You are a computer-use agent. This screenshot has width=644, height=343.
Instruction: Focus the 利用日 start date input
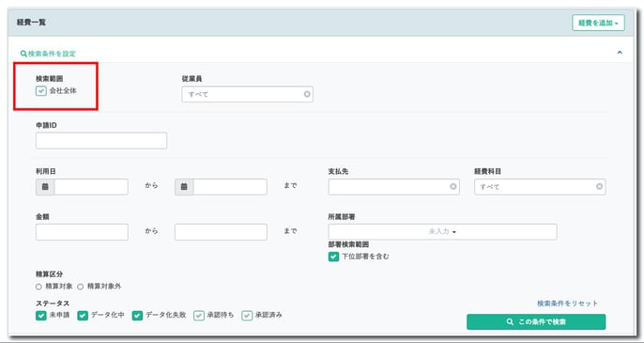coord(91,187)
